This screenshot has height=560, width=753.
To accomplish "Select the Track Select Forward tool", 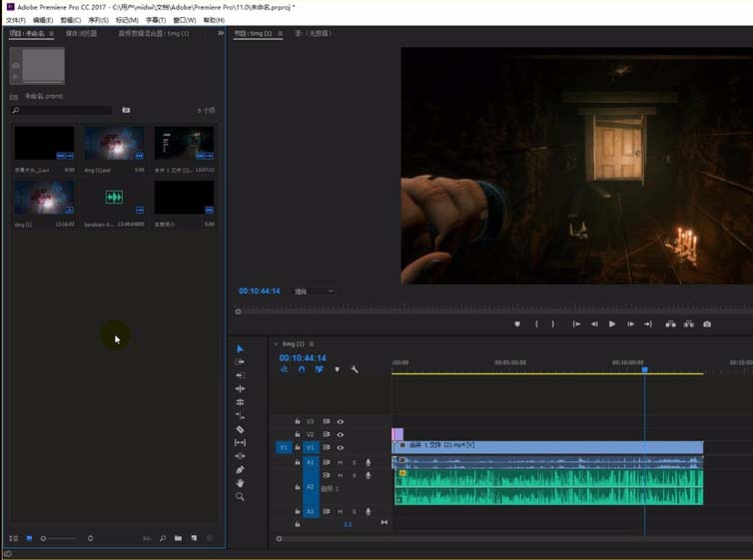I will [x=240, y=361].
